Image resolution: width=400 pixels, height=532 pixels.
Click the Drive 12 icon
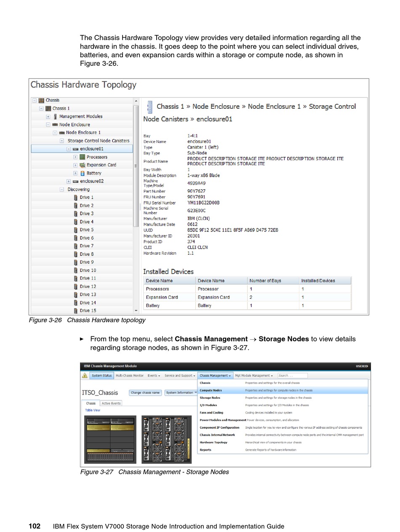(76, 287)
